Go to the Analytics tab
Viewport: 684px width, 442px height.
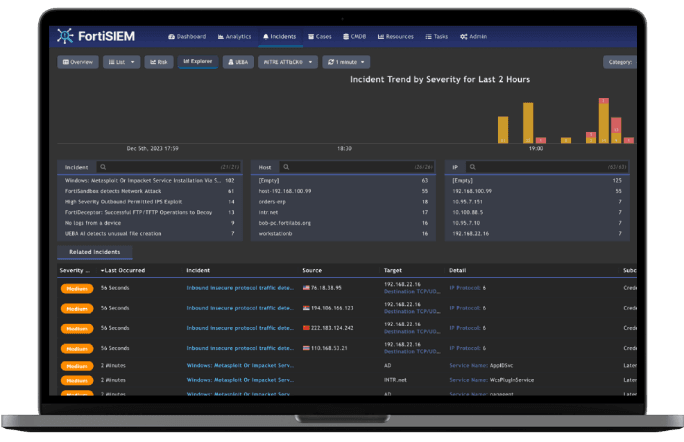coord(232,36)
